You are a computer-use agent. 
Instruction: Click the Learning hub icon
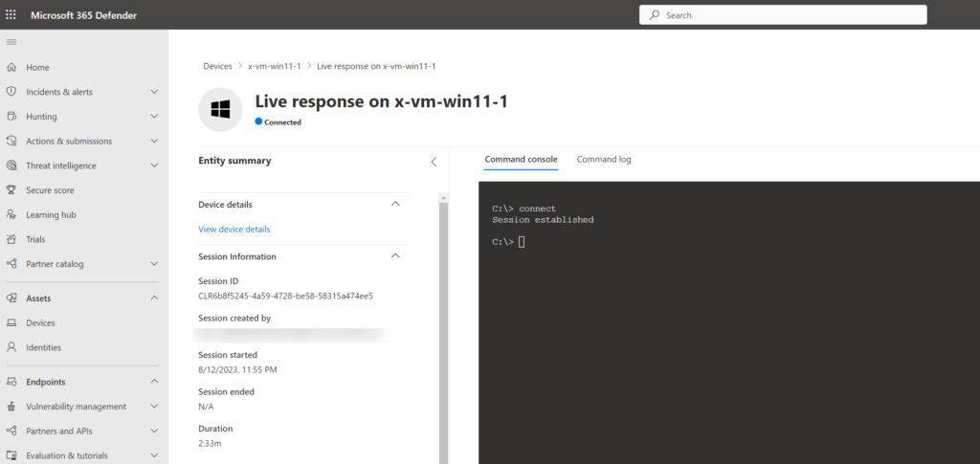coord(11,215)
